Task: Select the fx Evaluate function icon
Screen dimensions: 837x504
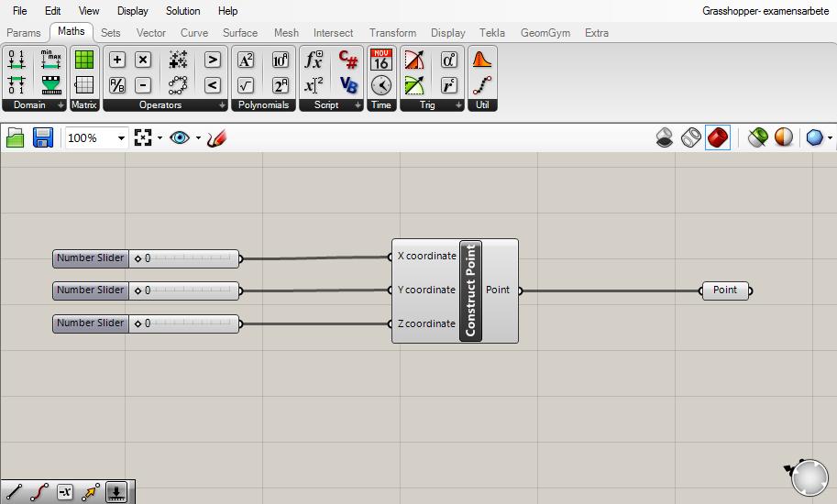Action: [314, 60]
